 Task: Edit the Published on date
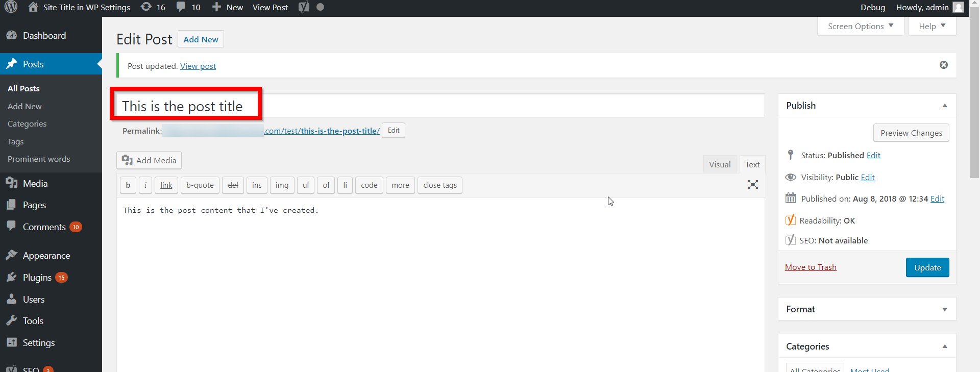[937, 199]
